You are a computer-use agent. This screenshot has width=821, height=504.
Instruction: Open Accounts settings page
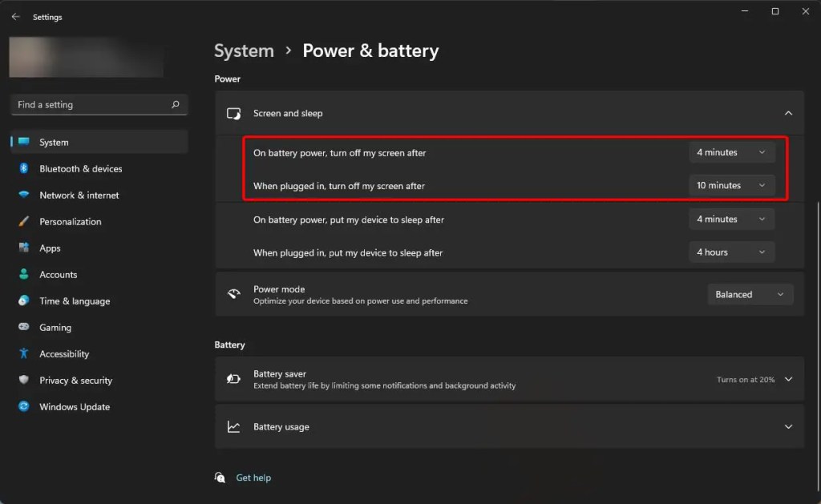tap(99, 274)
